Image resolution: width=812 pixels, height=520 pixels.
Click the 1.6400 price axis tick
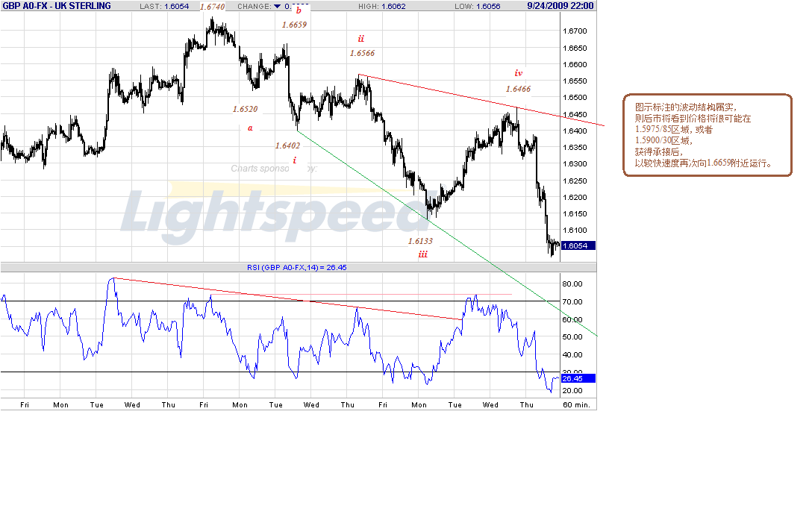point(575,131)
